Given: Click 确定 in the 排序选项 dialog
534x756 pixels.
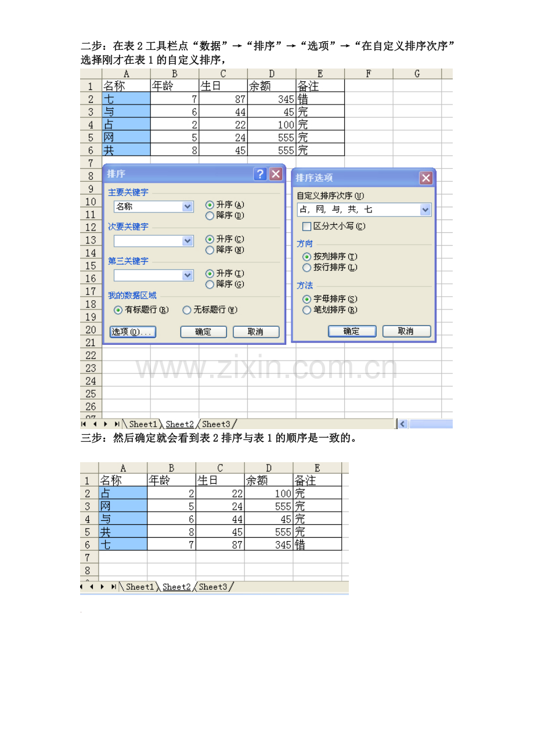Looking at the screenshot, I should tap(352, 331).
